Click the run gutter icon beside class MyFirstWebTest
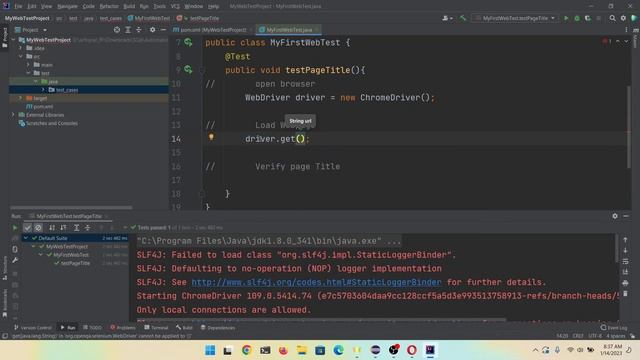 [x=188, y=42]
